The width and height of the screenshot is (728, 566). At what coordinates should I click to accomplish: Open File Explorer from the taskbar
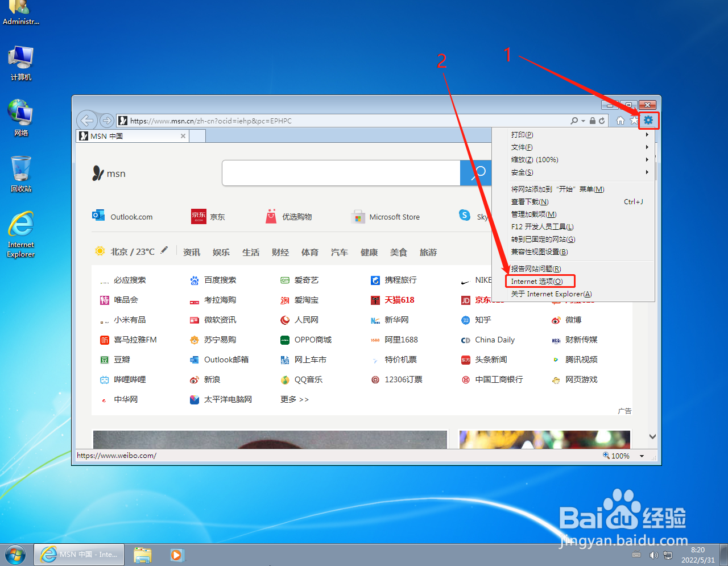pos(143,555)
